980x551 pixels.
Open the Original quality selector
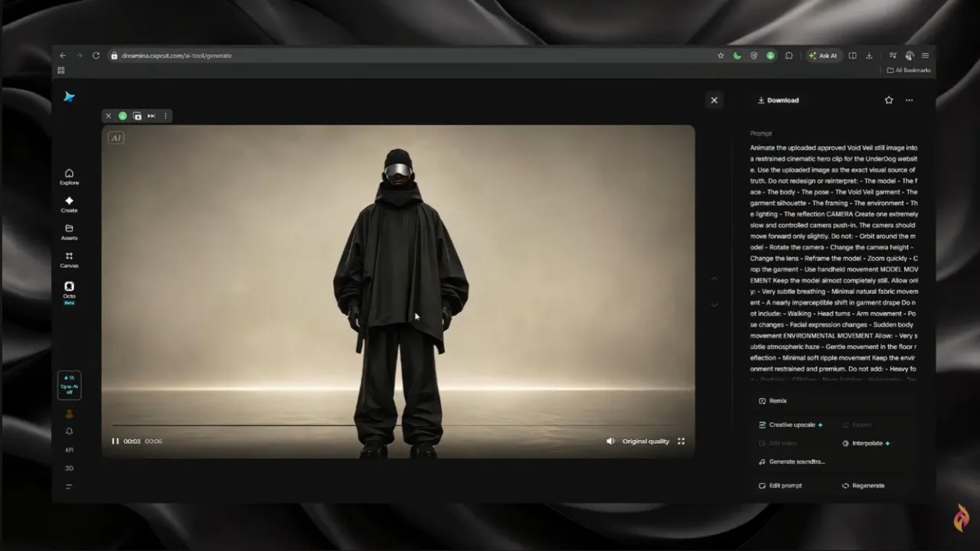click(x=645, y=441)
